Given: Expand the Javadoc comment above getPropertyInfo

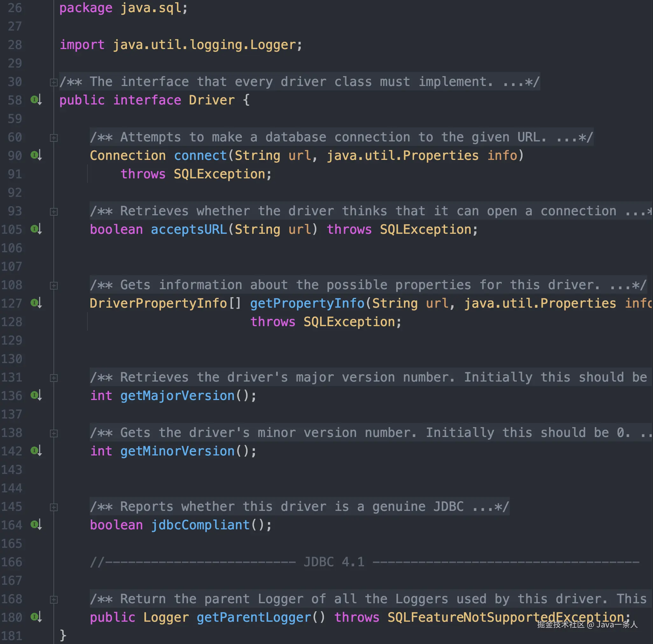Looking at the screenshot, I should [53, 285].
